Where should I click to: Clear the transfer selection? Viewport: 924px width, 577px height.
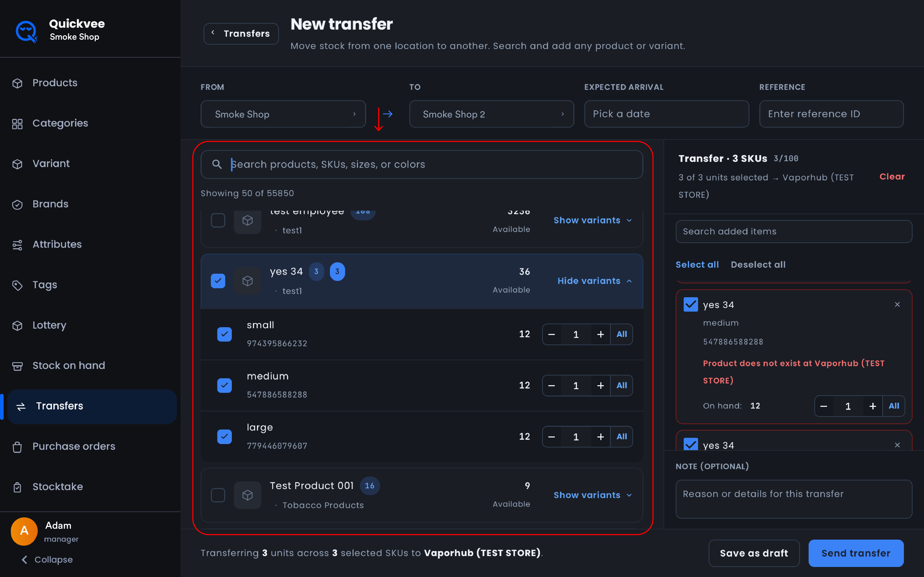point(892,177)
